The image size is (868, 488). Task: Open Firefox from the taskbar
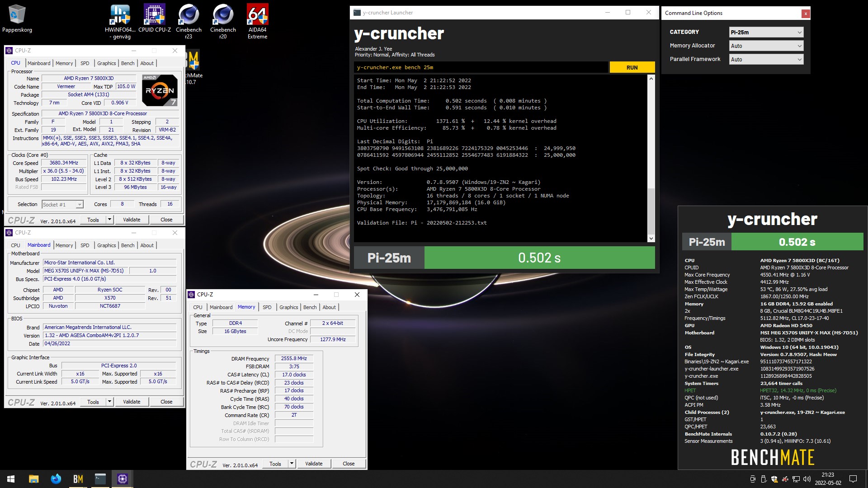[56, 479]
